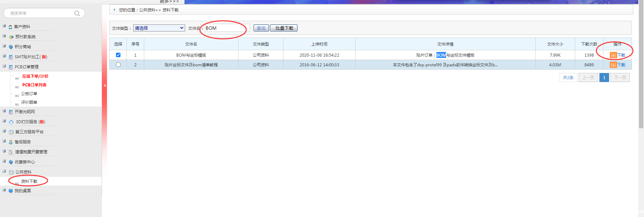Click the 客户资料 sidebar icon
Screen dimensions: 644x217
[x=10, y=27]
